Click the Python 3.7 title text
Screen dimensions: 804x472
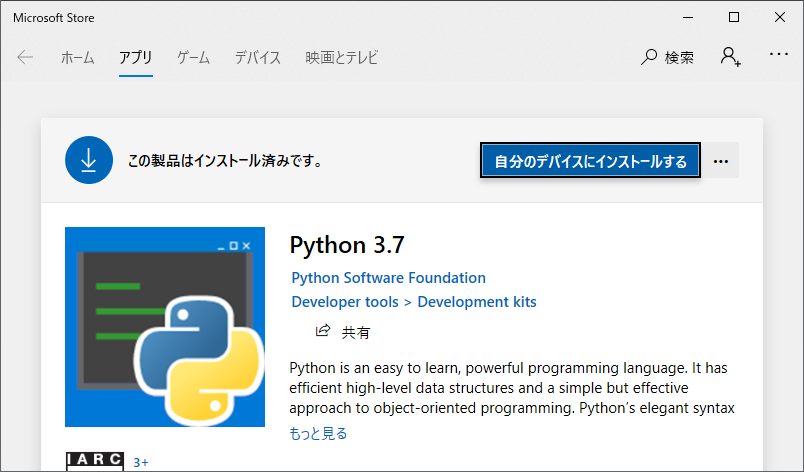[347, 245]
